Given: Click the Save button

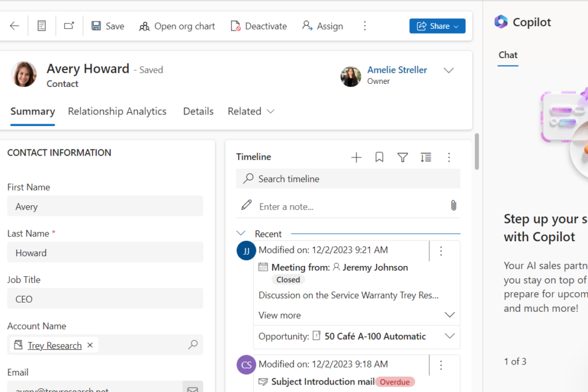Looking at the screenshot, I should pos(108,26).
